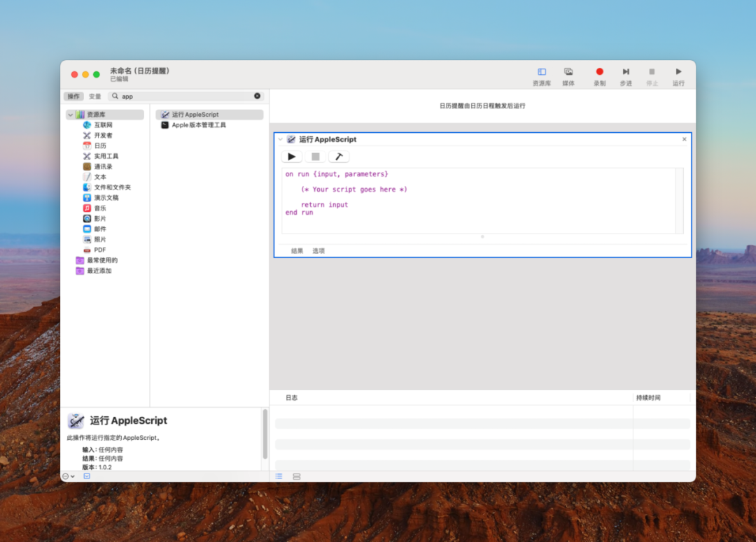Select 演示文稿 category in the library
Viewport: 756px width, 542px height.
[x=101, y=197]
